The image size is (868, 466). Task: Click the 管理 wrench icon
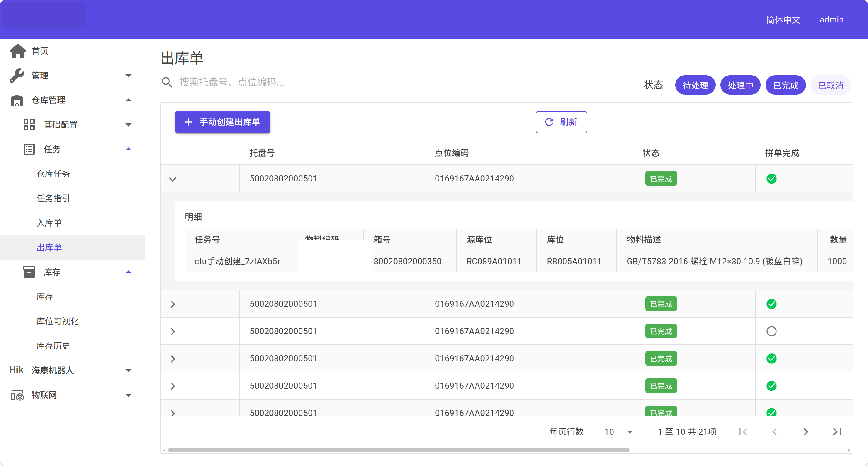pos(17,76)
